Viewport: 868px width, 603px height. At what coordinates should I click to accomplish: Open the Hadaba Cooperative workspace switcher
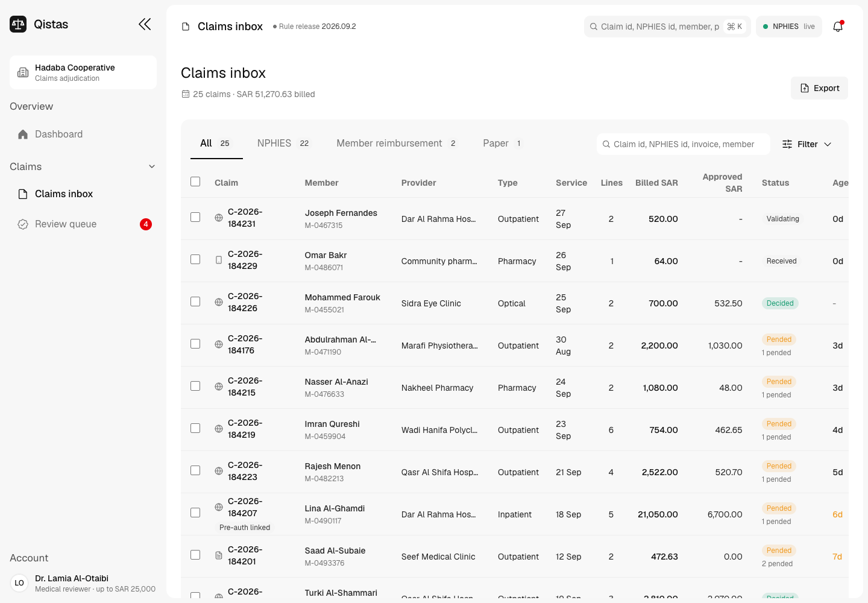[83, 72]
